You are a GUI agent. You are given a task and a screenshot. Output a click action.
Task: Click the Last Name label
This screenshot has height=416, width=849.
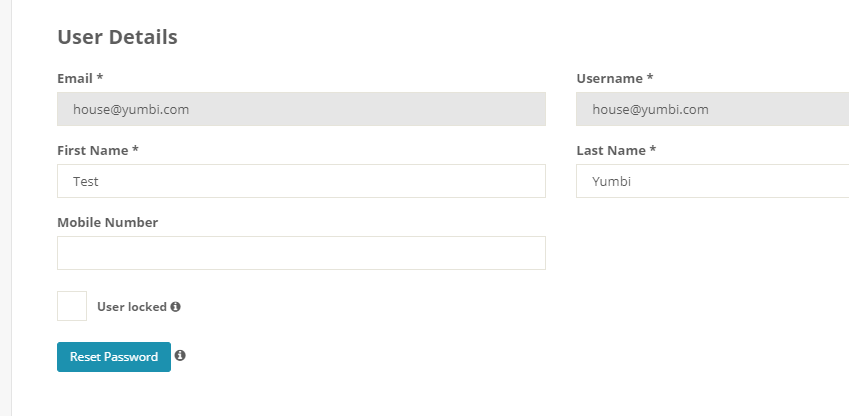(611, 150)
